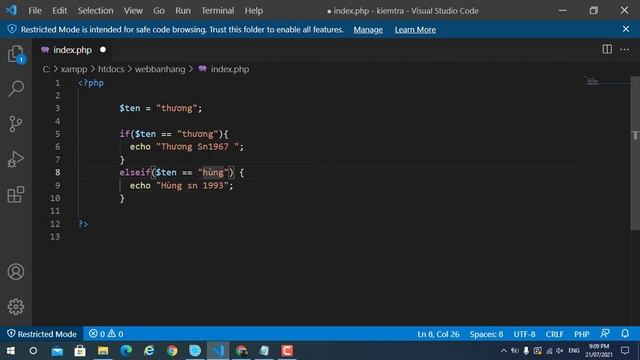Click the feedback icon in status bar

coord(605,333)
